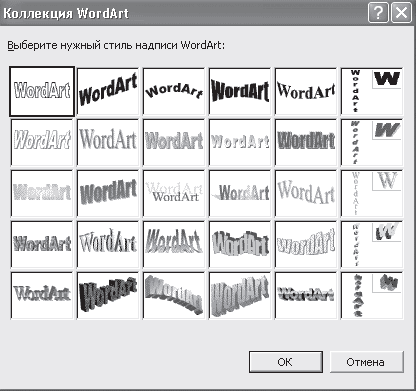The height and width of the screenshot is (391, 416).
Task: Choose the light serif downward-slanted WordArt style
Action: coord(306,193)
